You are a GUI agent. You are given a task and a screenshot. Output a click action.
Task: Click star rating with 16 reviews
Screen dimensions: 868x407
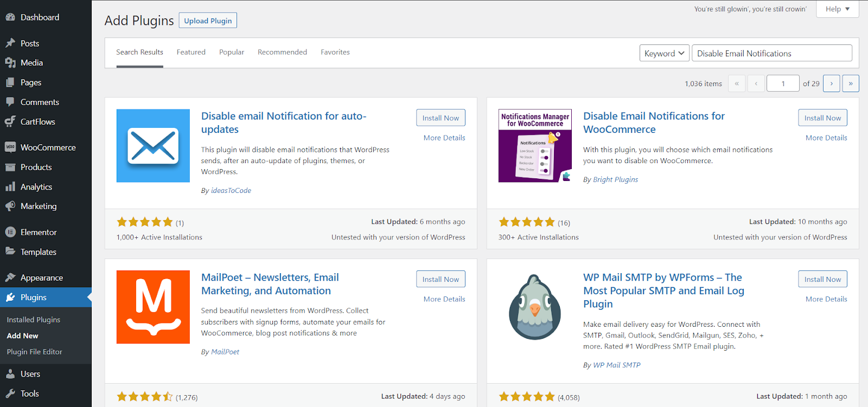[527, 222]
